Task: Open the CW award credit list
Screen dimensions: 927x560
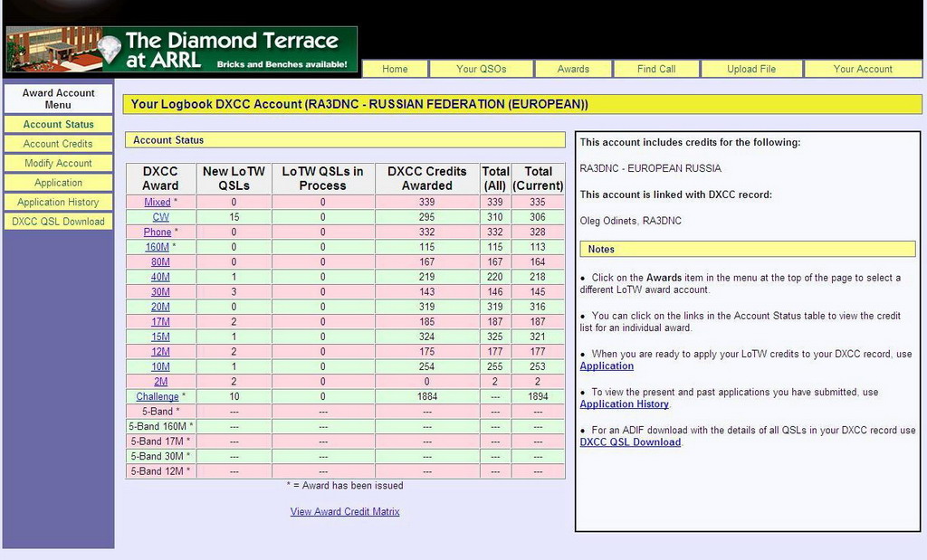Action: click(160, 217)
